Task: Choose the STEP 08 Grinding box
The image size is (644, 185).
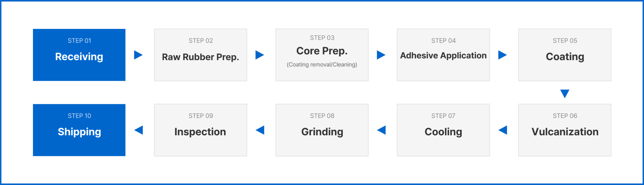Action: [322, 130]
